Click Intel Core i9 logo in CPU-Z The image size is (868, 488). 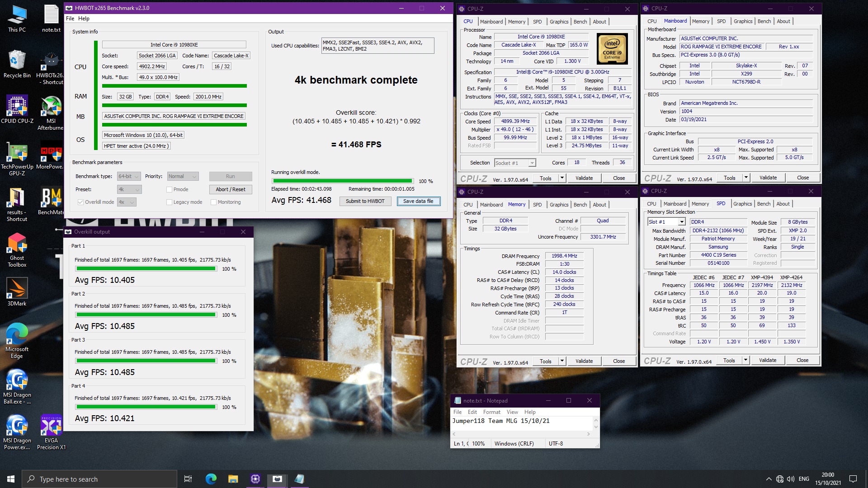click(x=612, y=49)
